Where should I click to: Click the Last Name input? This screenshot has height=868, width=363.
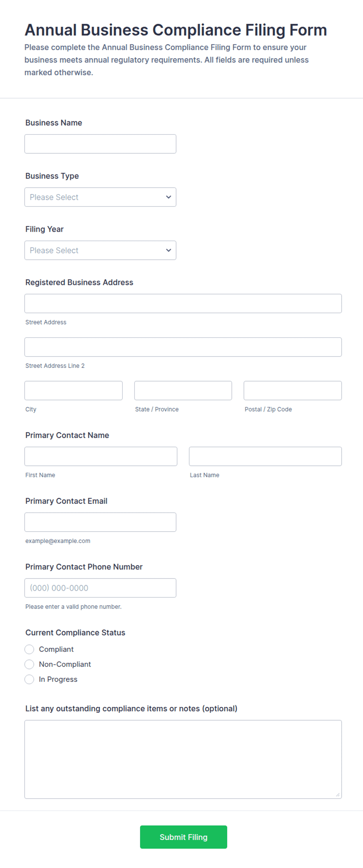click(x=265, y=456)
